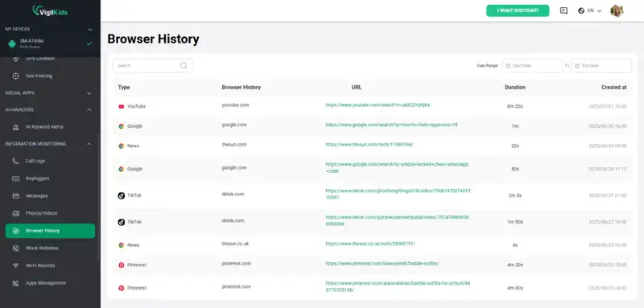Click the Browser History compass icon
Image resolution: width=644 pixels, height=308 pixels.
[15, 231]
